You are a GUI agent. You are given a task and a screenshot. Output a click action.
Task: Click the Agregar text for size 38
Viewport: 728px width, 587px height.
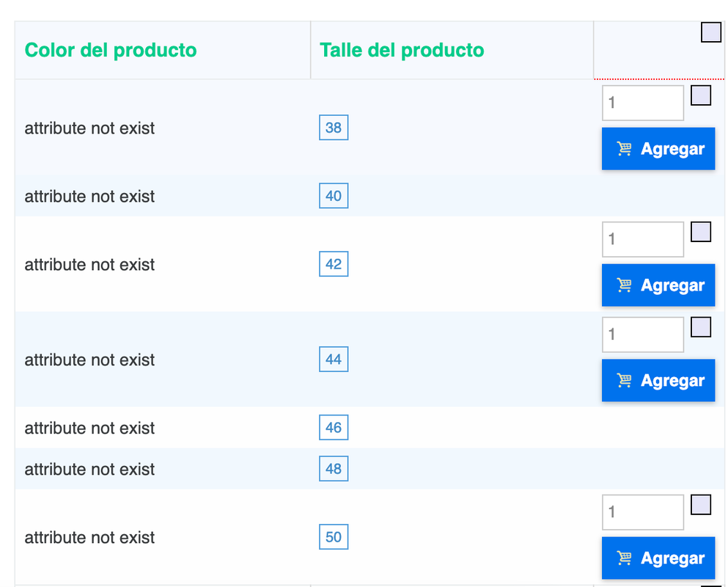pos(672,149)
